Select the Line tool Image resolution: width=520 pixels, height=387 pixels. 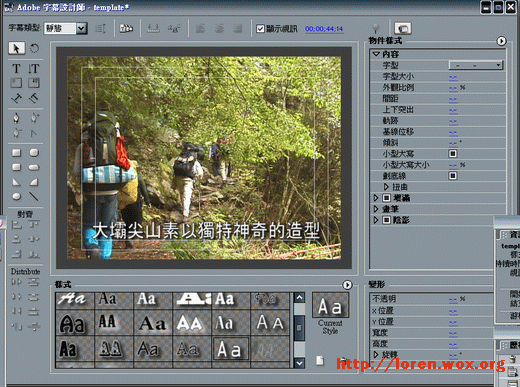(x=34, y=196)
